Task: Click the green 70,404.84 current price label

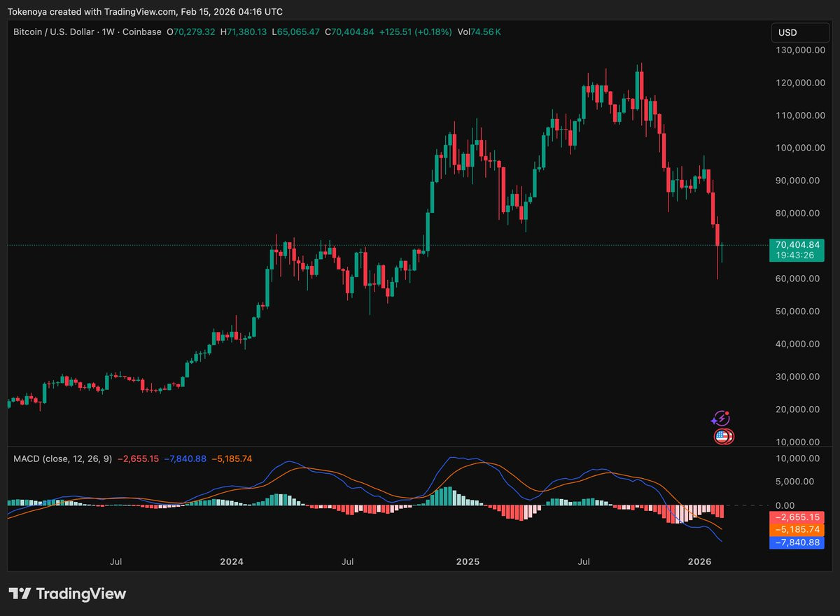Action: (797, 245)
